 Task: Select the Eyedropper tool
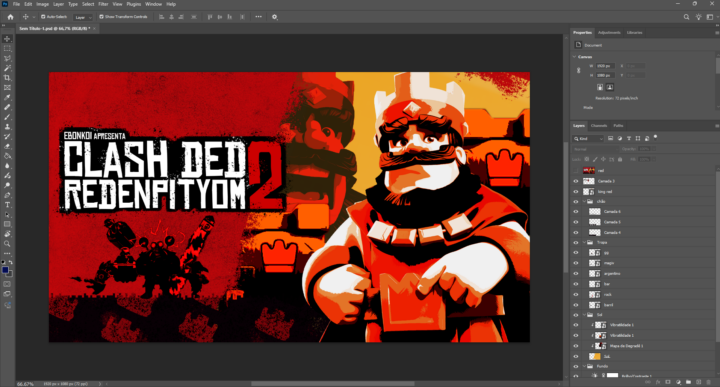coord(7,97)
